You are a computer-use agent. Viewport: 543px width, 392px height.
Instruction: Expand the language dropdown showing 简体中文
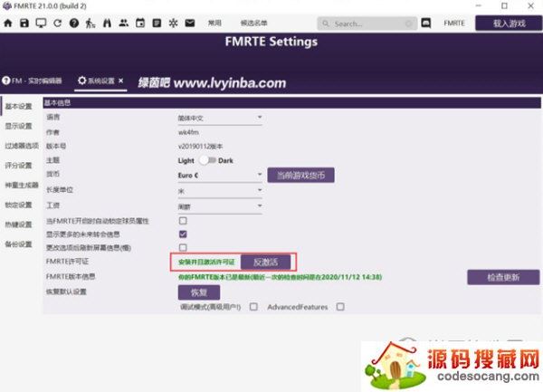(220, 118)
